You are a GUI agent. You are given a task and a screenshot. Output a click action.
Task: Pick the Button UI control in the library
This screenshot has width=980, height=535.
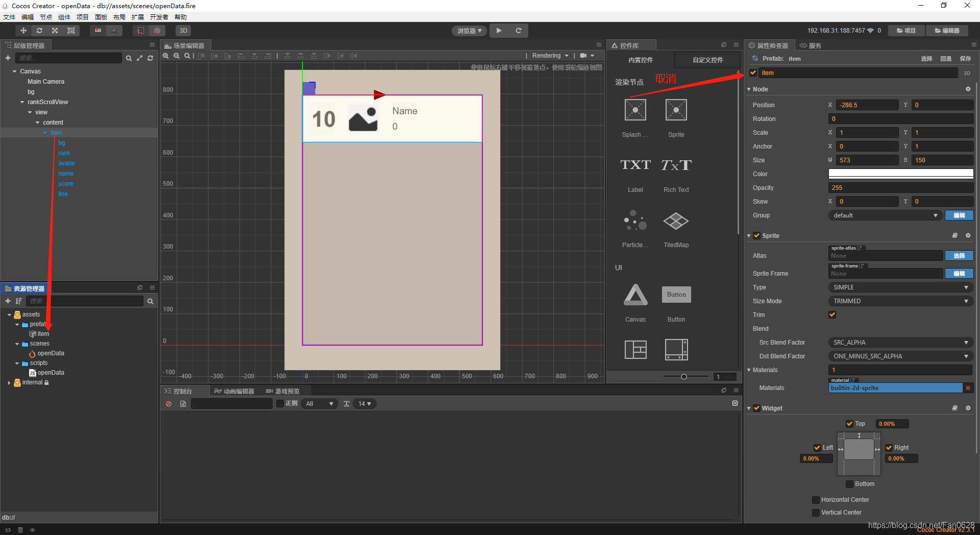(676, 302)
